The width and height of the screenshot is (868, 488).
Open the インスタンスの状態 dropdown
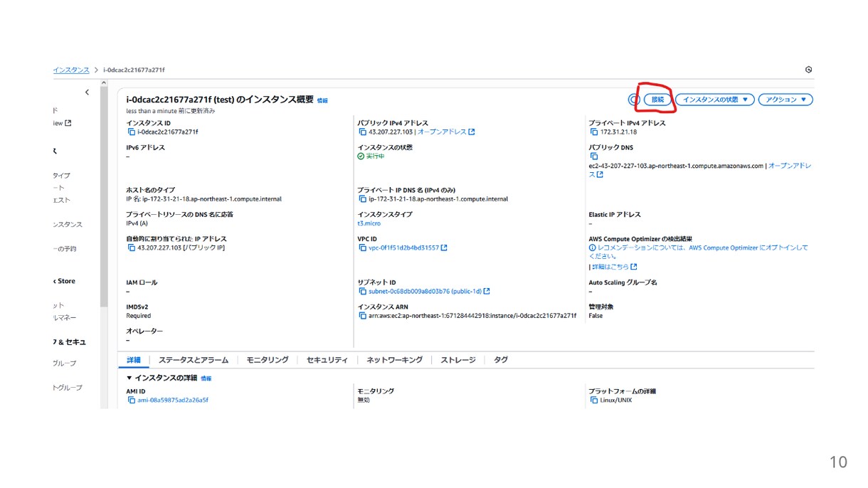click(x=715, y=100)
